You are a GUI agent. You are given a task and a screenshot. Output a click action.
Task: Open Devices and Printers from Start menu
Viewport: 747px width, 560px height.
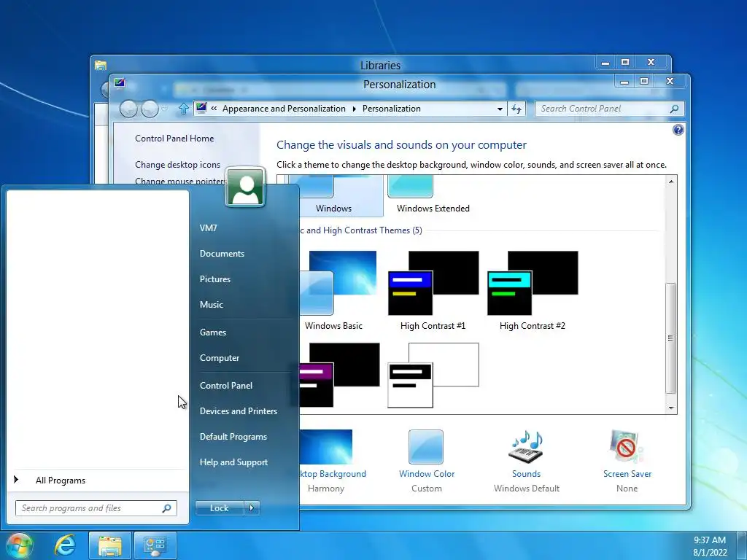(x=239, y=411)
